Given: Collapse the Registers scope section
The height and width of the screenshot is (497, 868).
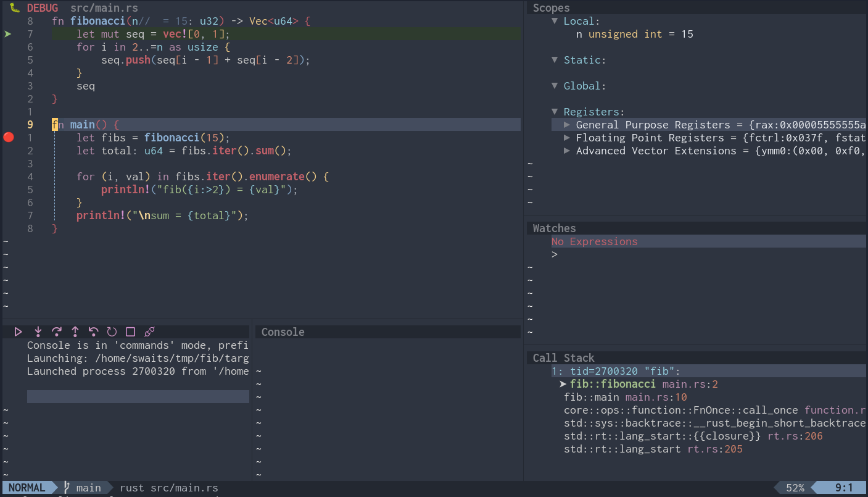Looking at the screenshot, I should (555, 112).
